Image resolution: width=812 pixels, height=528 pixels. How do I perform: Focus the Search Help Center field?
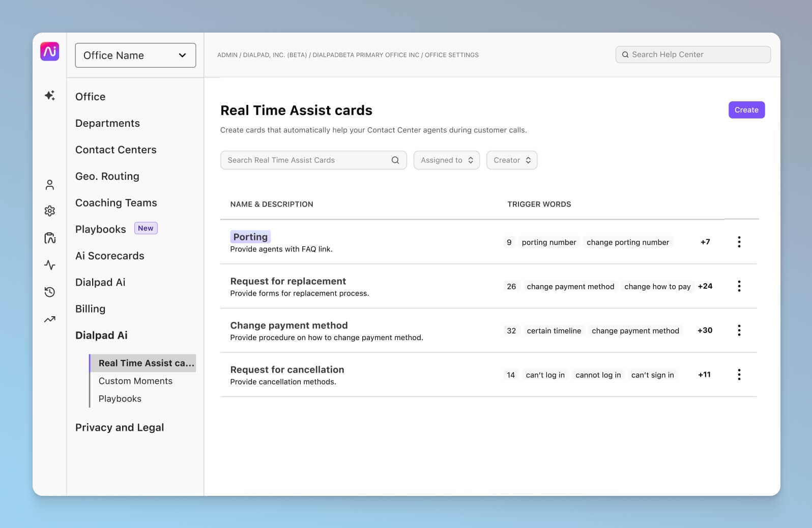697,54
